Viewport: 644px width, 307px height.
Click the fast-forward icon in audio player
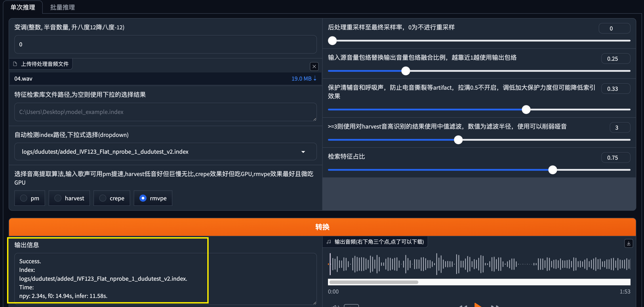(495, 306)
